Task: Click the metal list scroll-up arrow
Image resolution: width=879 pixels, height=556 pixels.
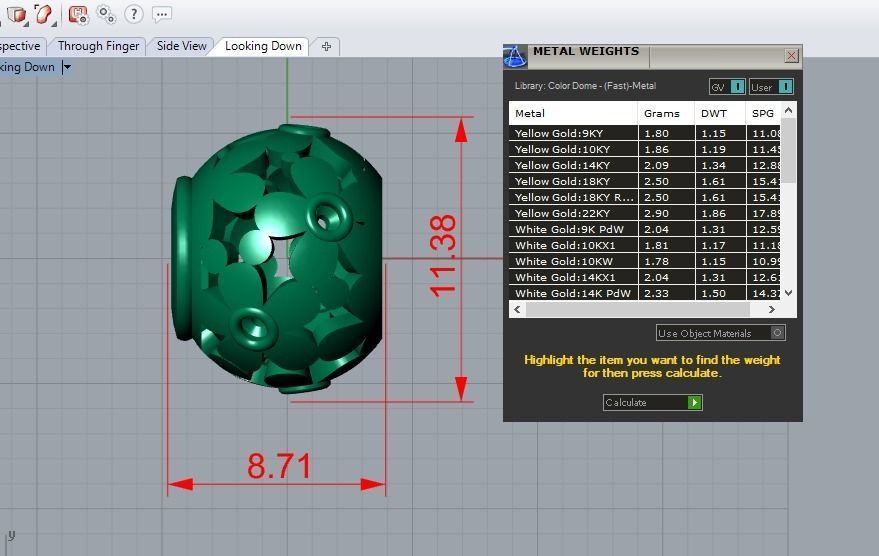Action: [x=788, y=110]
